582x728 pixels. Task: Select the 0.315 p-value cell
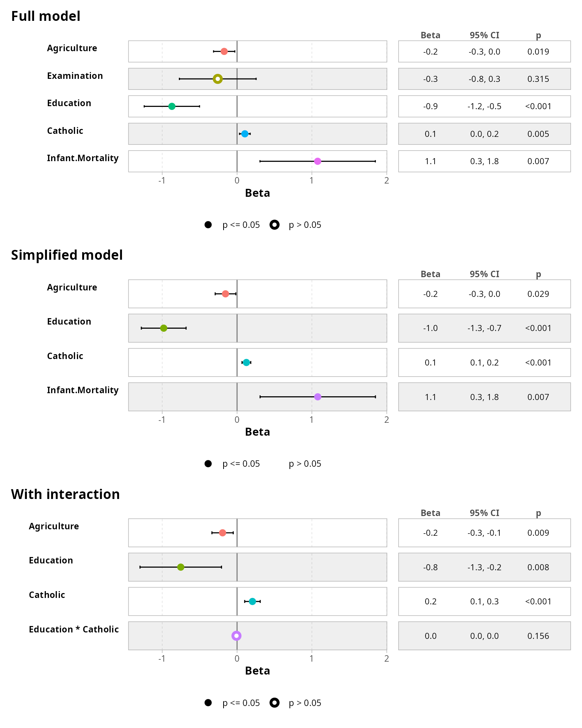(538, 79)
